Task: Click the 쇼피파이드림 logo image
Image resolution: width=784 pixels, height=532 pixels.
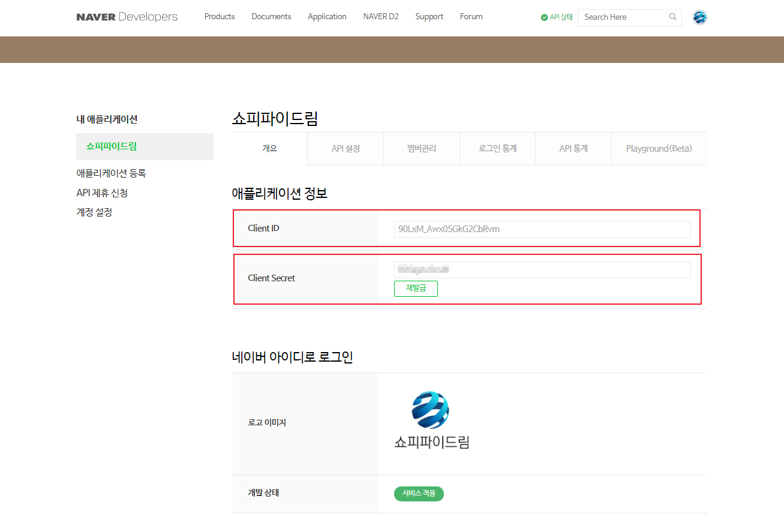Action: (x=431, y=420)
